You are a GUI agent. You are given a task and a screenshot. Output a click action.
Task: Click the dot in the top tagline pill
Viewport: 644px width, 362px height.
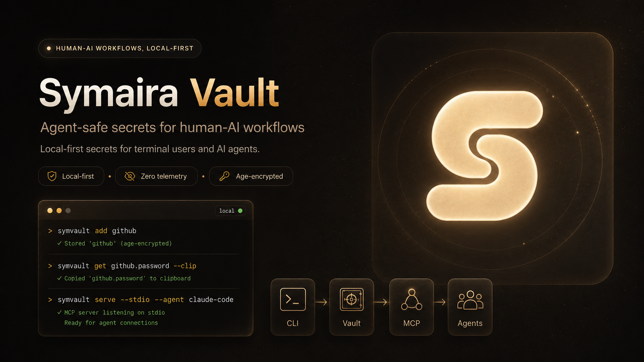(49, 48)
